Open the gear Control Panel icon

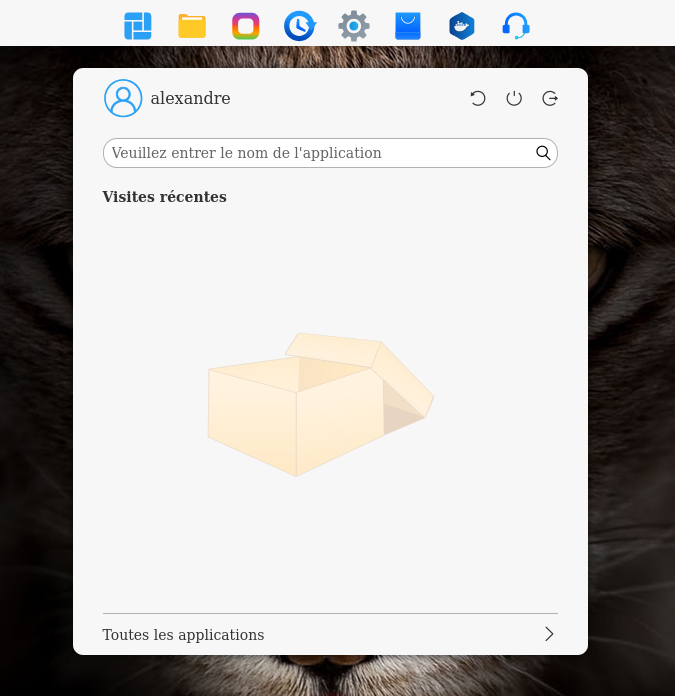click(x=354, y=26)
